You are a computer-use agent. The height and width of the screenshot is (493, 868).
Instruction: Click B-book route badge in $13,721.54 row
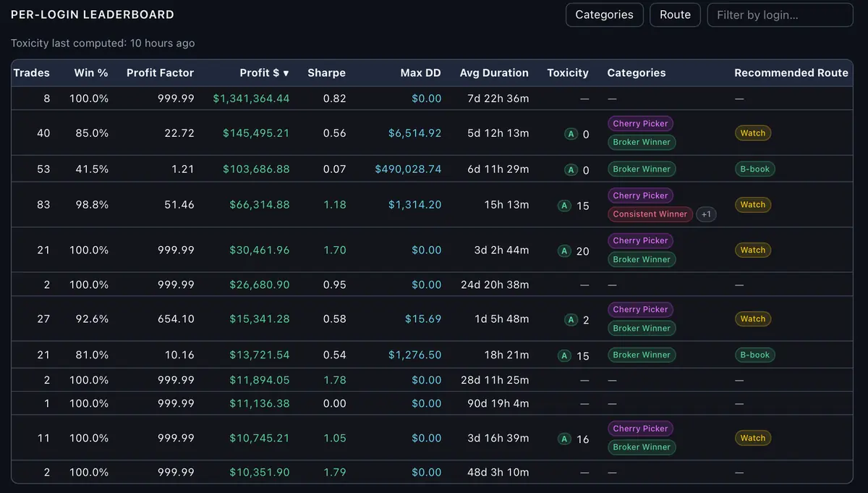tap(754, 355)
